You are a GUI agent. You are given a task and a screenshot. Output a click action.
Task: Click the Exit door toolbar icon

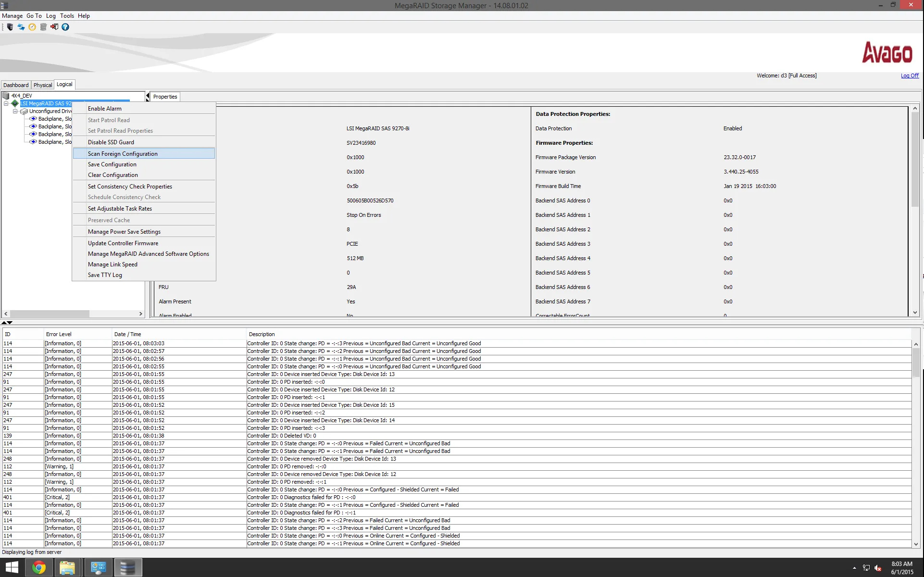(54, 27)
